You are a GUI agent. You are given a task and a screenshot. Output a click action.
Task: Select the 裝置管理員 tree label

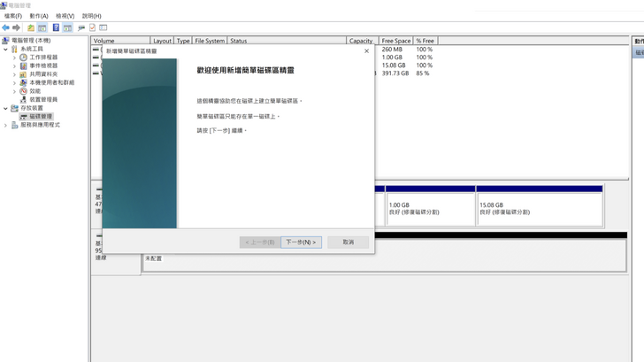coord(43,99)
